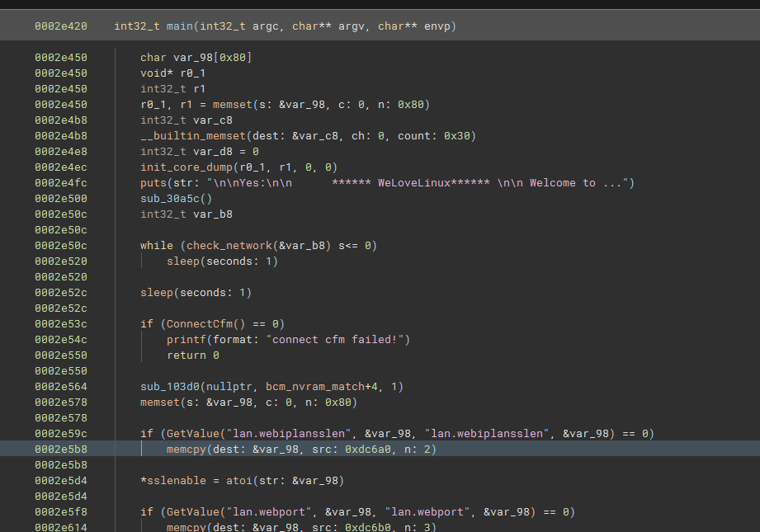Select memcpy on the highlighted 0002e5b8 line
The image size is (760, 532).
[186, 450]
